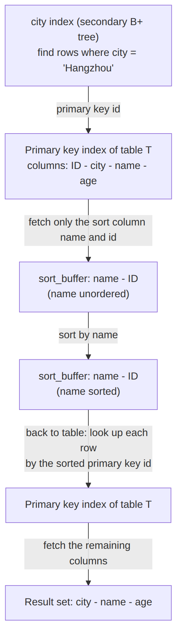This screenshot has width=182, height=644.
Task: Select 'fetch only the sort column' label
Action: 88,230
